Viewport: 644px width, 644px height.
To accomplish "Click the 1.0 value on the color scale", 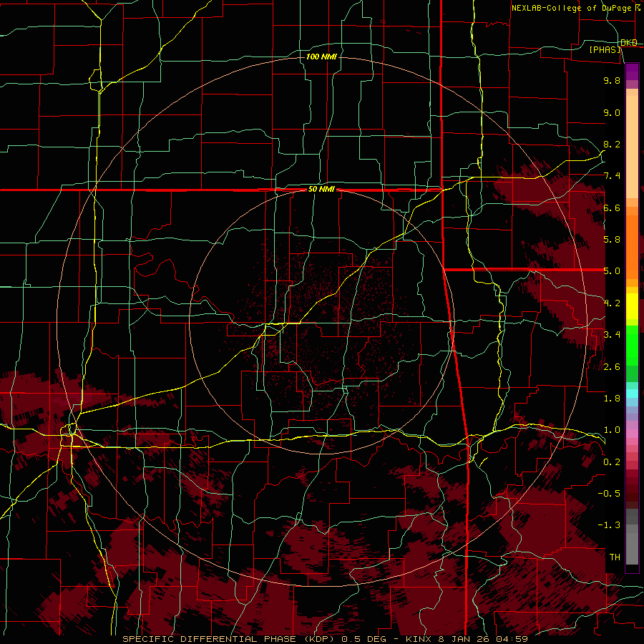I will (x=612, y=430).
